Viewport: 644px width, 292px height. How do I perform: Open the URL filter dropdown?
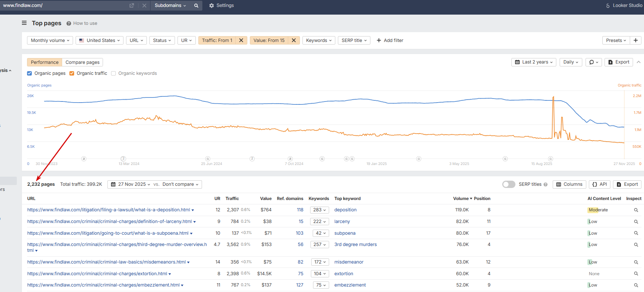[137, 41]
